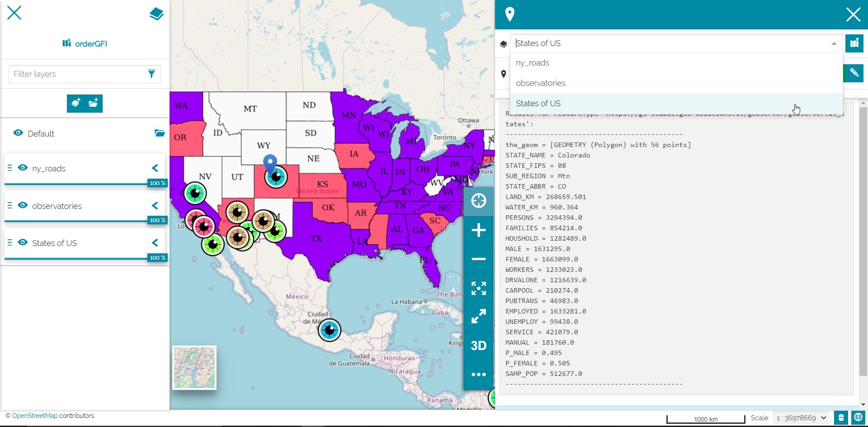Image resolution: width=868 pixels, height=427 pixels.
Task: Click the Filter layers input field
Action: [x=77, y=74]
